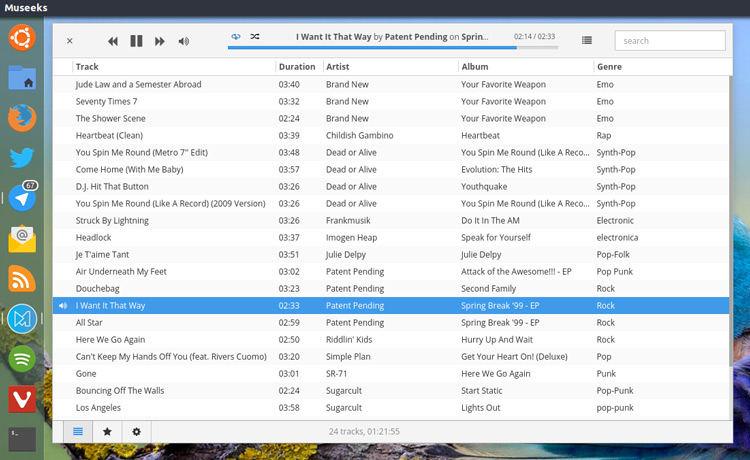
Task: Toggle repeat mode
Action: pyautogui.click(x=236, y=36)
